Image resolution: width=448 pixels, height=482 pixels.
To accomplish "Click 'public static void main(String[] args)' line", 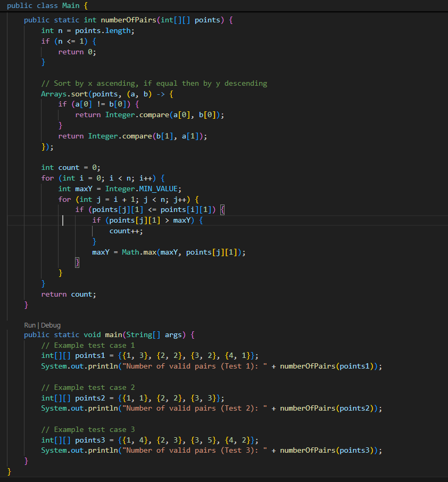I will click(109, 335).
